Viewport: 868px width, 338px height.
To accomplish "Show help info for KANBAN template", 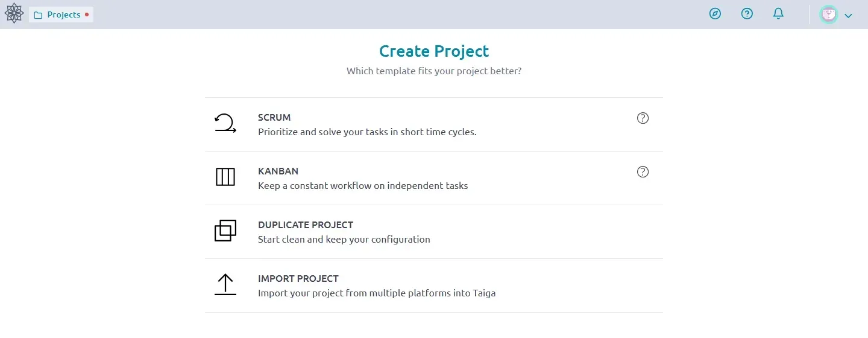I will [x=643, y=172].
